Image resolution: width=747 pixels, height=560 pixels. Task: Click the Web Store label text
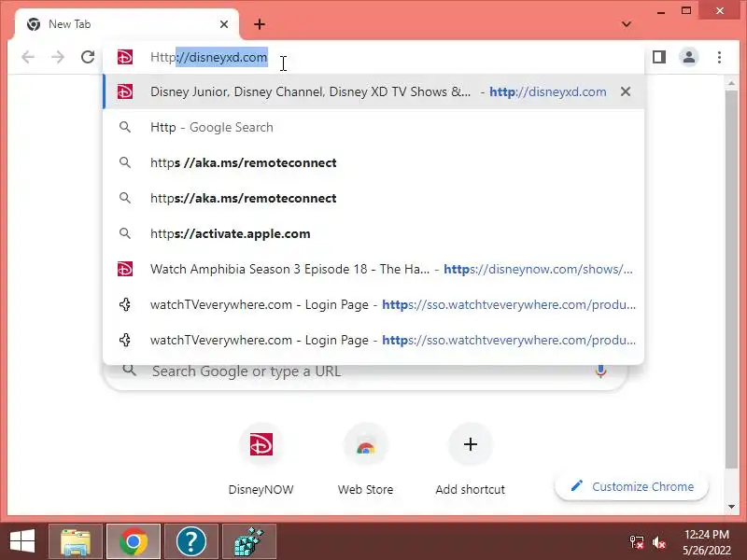(x=365, y=489)
